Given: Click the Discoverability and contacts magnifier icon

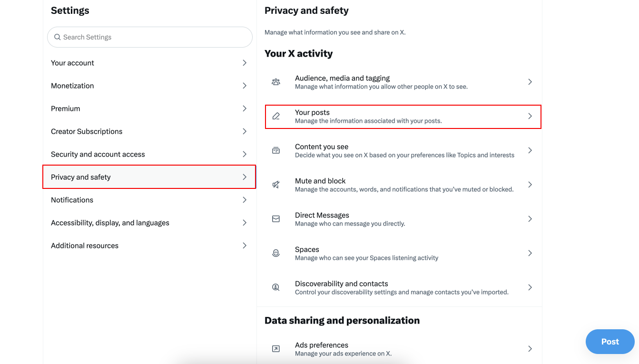Looking at the screenshot, I should click(x=276, y=287).
